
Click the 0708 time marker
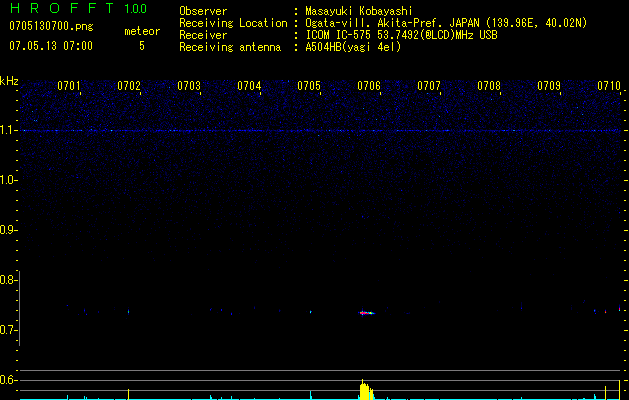489,86
